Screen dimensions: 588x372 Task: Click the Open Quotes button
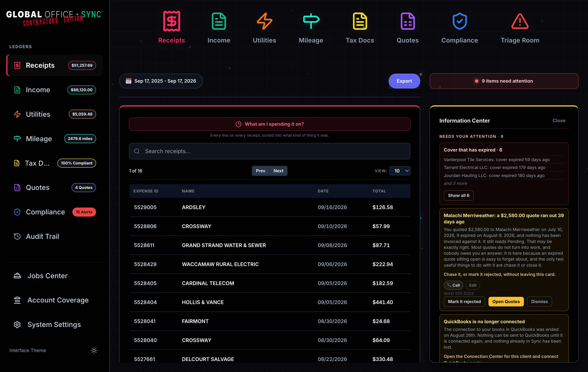click(506, 302)
